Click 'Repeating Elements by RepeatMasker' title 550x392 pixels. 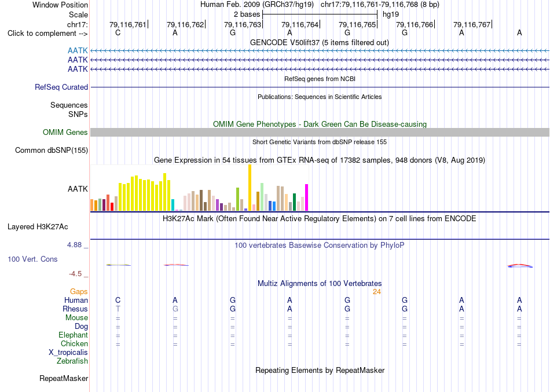click(x=320, y=371)
